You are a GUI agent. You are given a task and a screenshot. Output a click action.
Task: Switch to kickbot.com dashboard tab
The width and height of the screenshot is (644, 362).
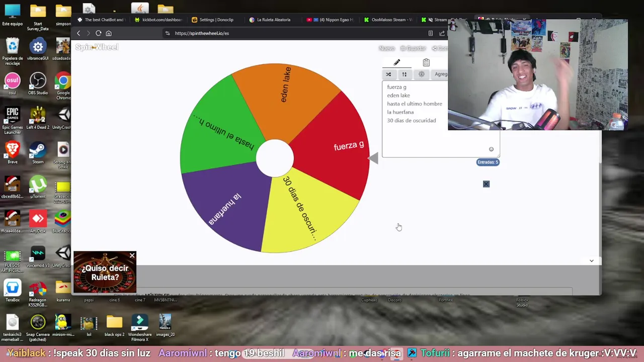click(x=158, y=20)
